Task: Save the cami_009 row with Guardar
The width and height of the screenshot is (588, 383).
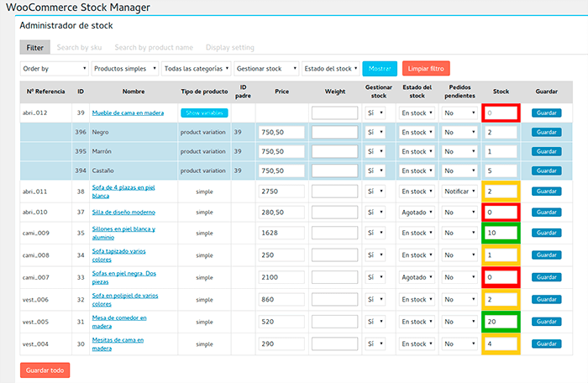Action: click(x=546, y=233)
